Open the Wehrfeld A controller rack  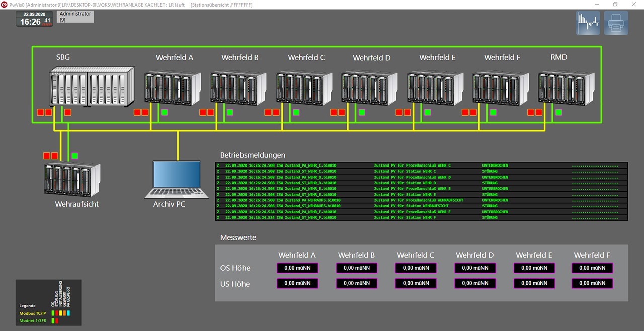(x=173, y=89)
